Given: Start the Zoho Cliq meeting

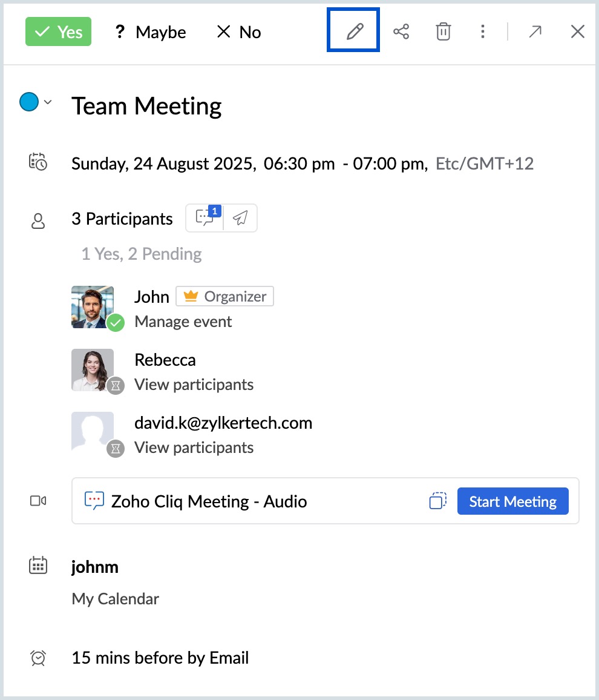Looking at the screenshot, I should pos(512,501).
